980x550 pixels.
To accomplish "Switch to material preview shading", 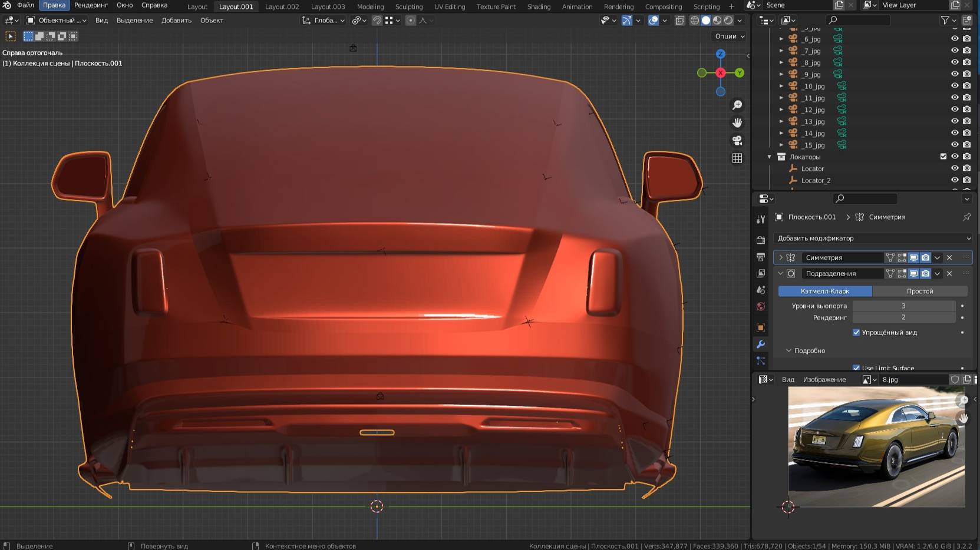I will 717,20.
